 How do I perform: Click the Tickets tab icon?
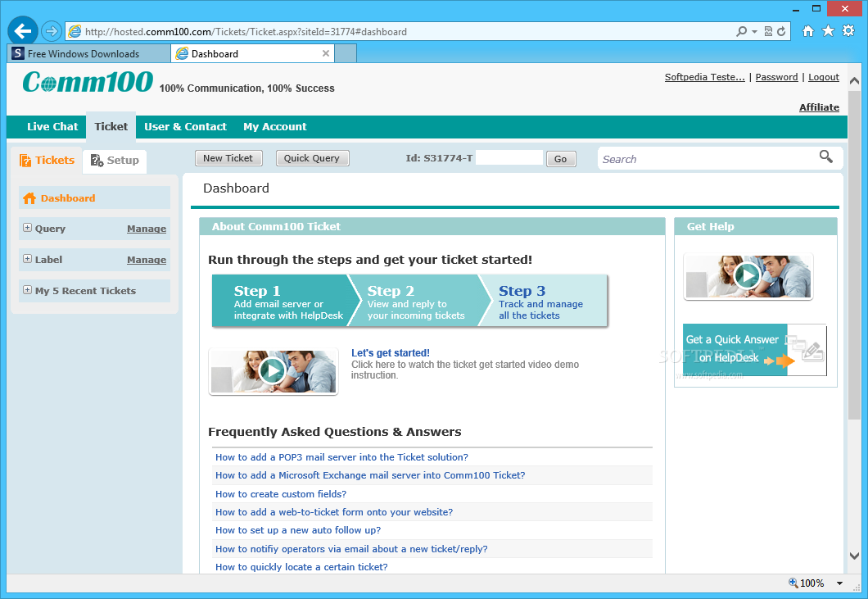pos(25,161)
